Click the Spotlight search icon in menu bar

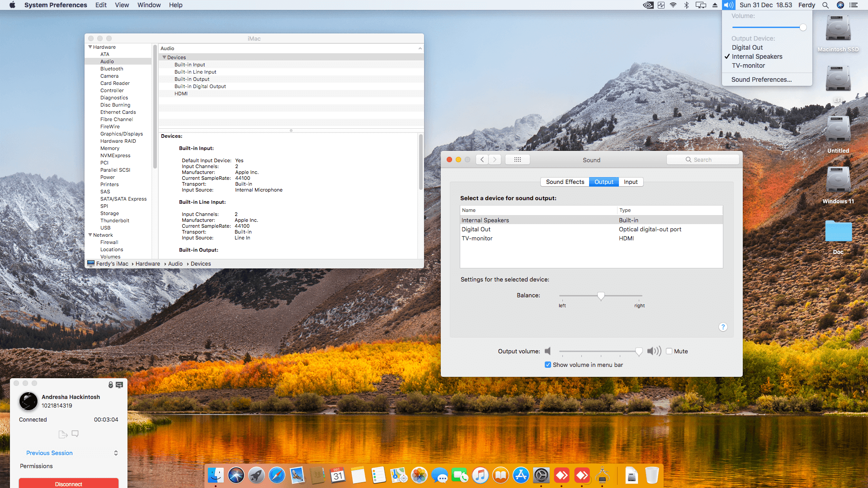point(826,5)
